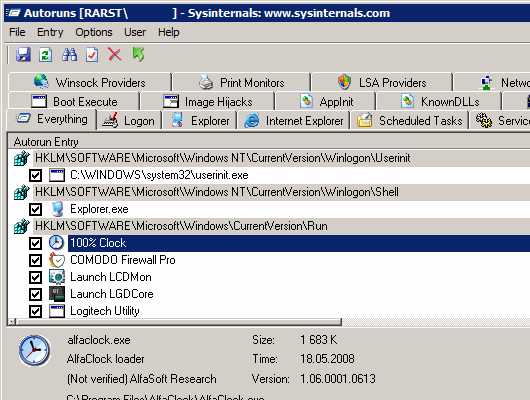Click the Save toolbar icon
Viewport: 530px width, 400px height.
(x=23, y=54)
